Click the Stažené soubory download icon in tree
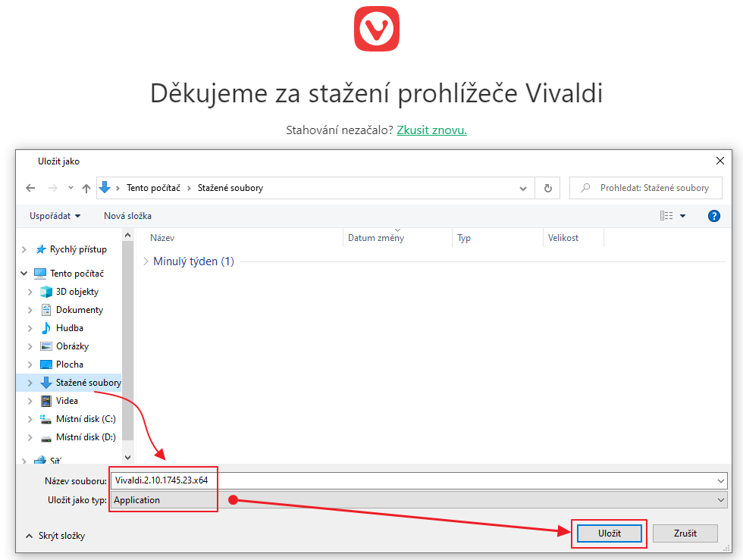743x560 pixels. point(46,383)
